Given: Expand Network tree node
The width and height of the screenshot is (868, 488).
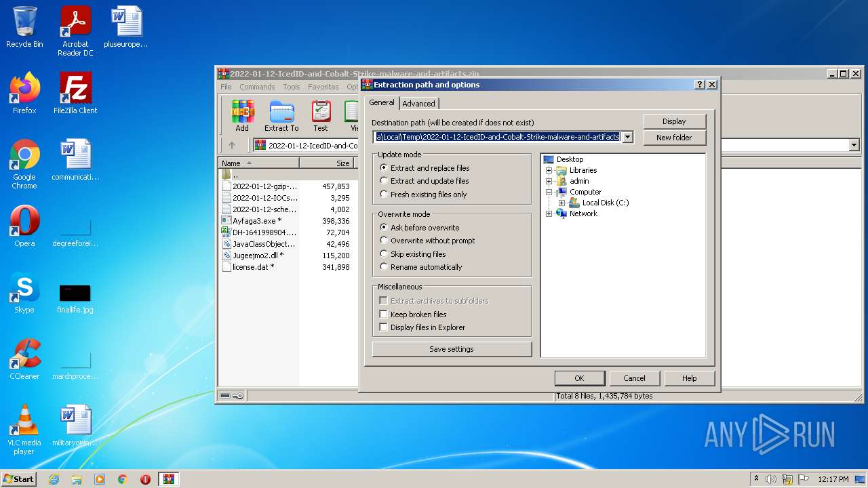Looking at the screenshot, I should tap(549, 213).
